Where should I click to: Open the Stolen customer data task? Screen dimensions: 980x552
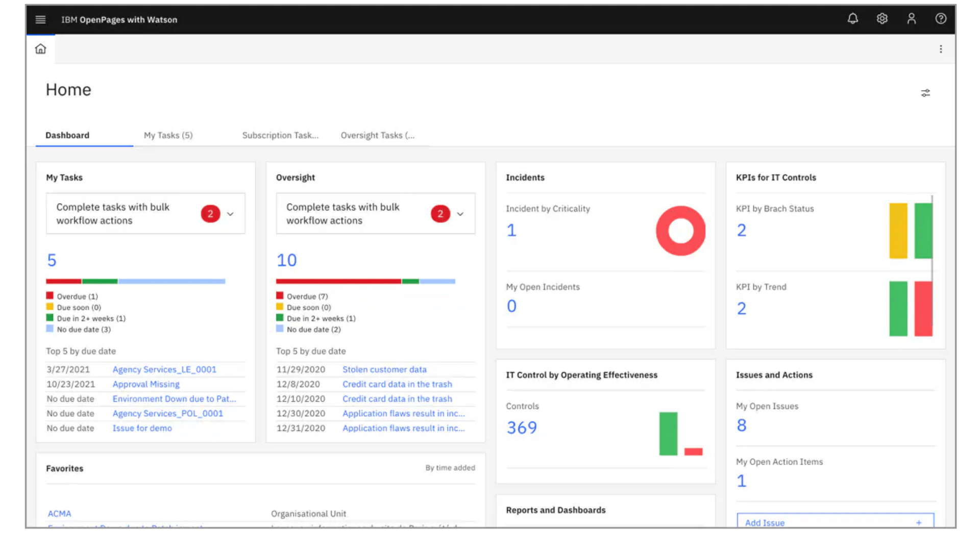384,369
